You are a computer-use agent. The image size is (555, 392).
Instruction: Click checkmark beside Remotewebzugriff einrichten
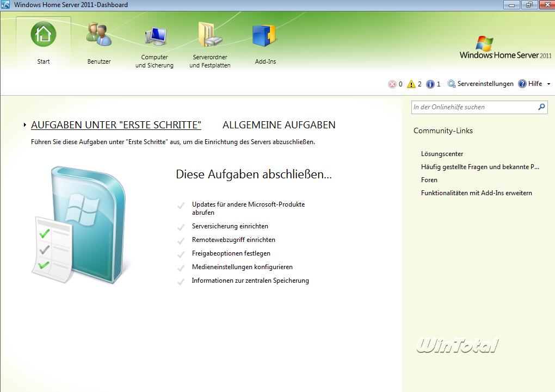pos(181,240)
